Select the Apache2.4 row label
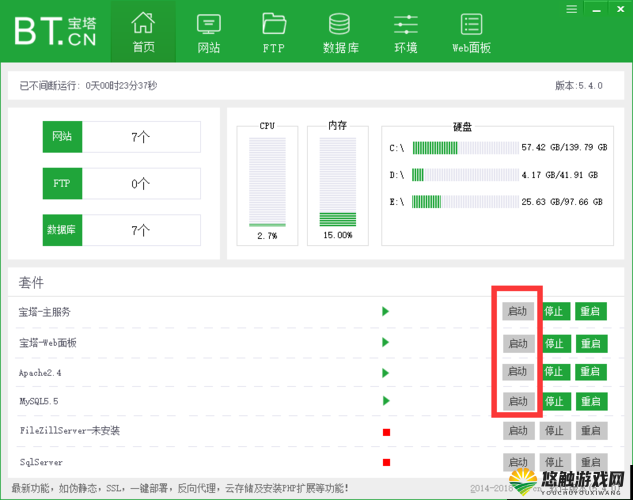 tap(40, 373)
